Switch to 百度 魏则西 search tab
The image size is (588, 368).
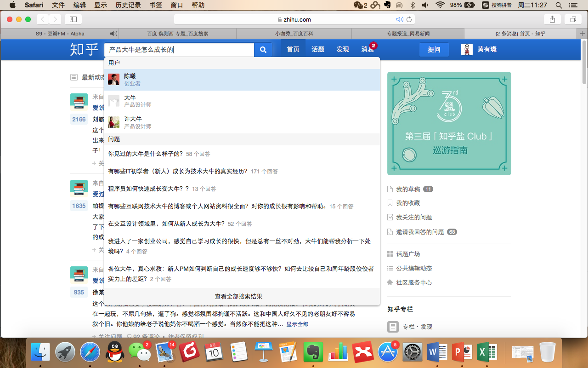pyautogui.click(x=178, y=34)
